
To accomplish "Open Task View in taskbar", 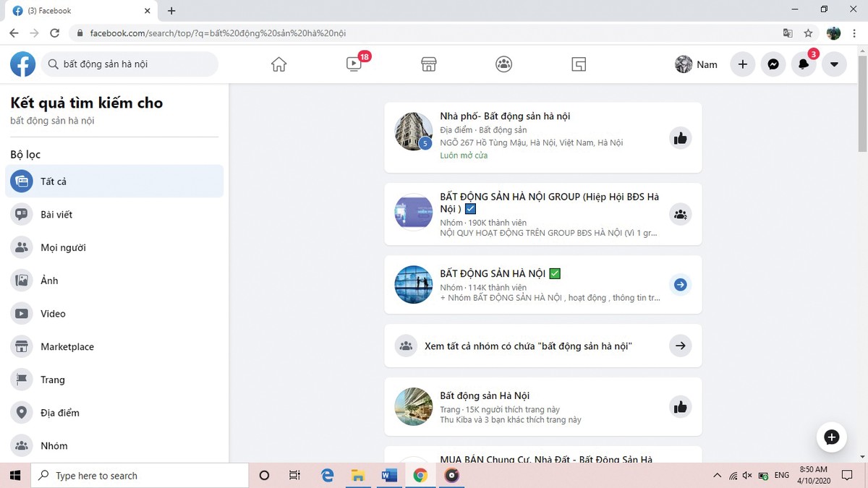I will coord(294,475).
